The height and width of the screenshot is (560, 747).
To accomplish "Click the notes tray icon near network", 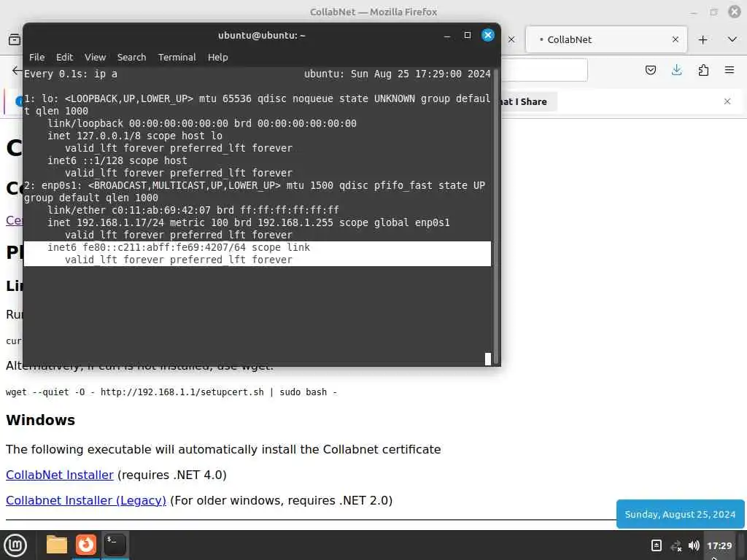I will pyautogui.click(x=657, y=545).
